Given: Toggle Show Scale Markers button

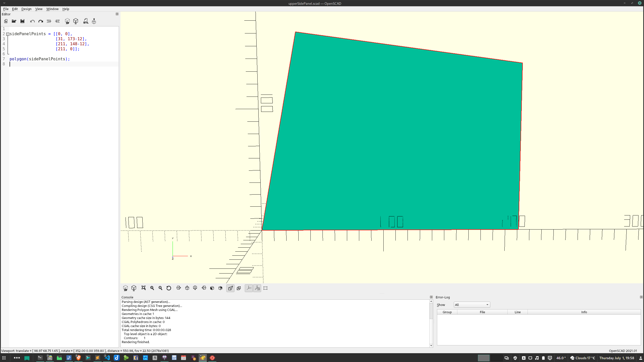Looking at the screenshot, I should (257, 288).
